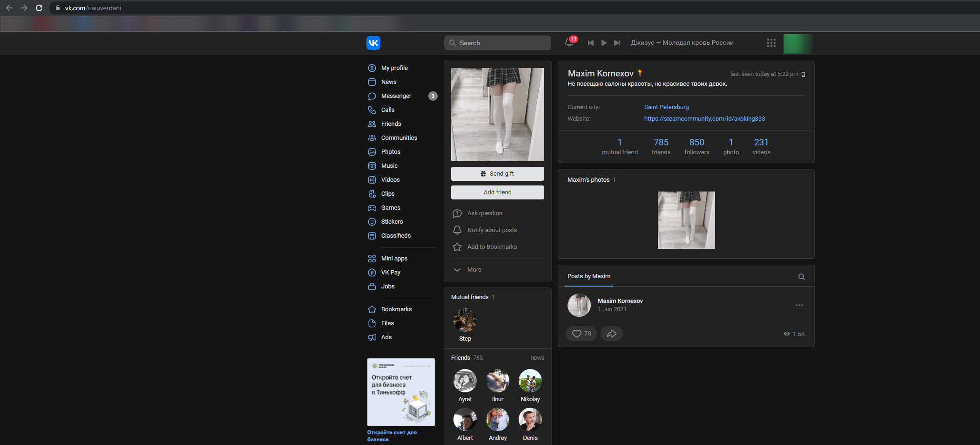This screenshot has height=445, width=980.
Task: Expand the More actions list
Action: pyautogui.click(x=473, y=270)
